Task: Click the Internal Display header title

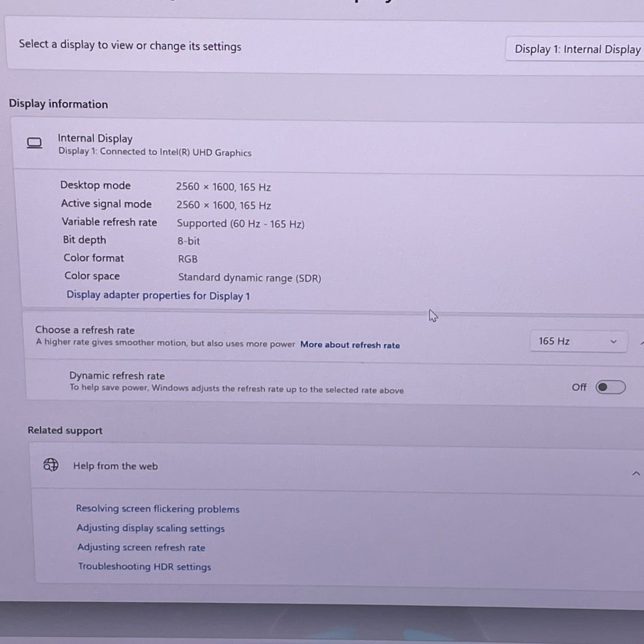Action: pyautogui.click(x=95, y=138)
